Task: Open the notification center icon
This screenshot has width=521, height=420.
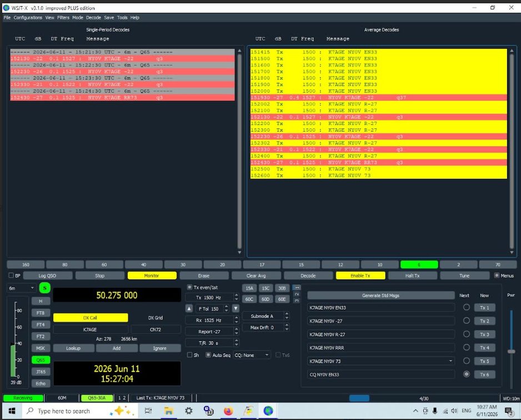Action: [x=509, y=411]
